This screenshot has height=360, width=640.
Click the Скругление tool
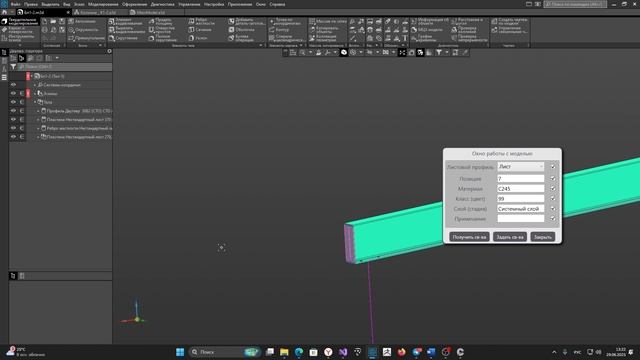pos(123,38)
